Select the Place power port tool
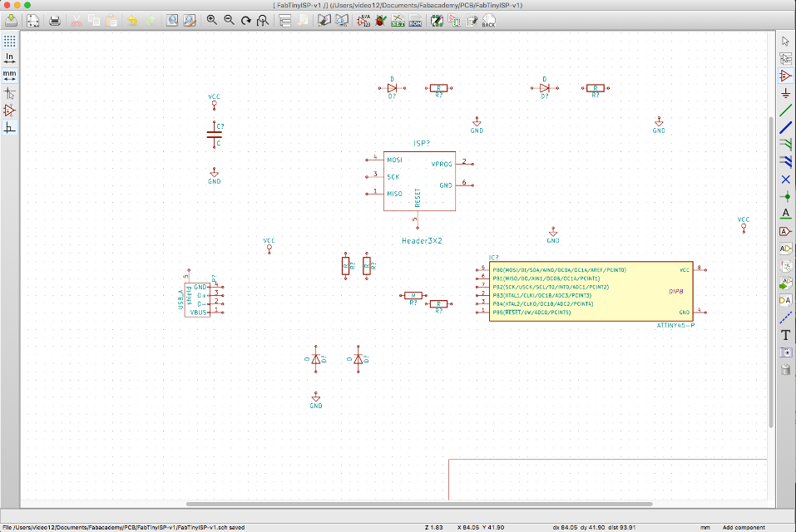Screen dimensions: 796x532 coord(786,93)
